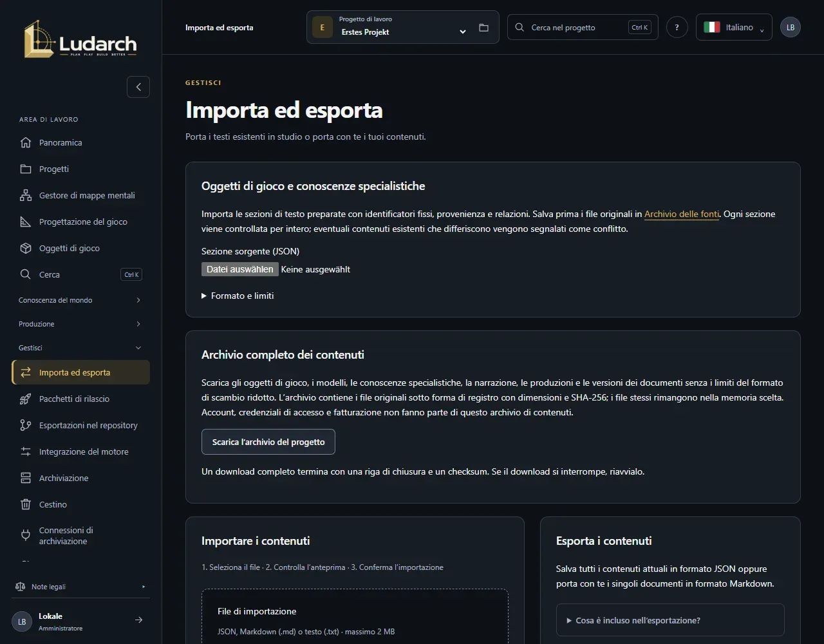Click Scarica l'archivio del progetto button

click(x=268, y=442)
